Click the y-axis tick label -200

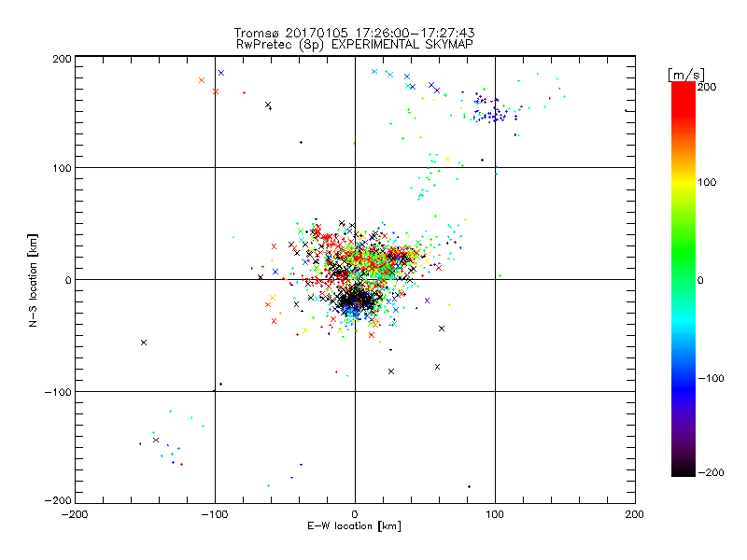point(58,500)
